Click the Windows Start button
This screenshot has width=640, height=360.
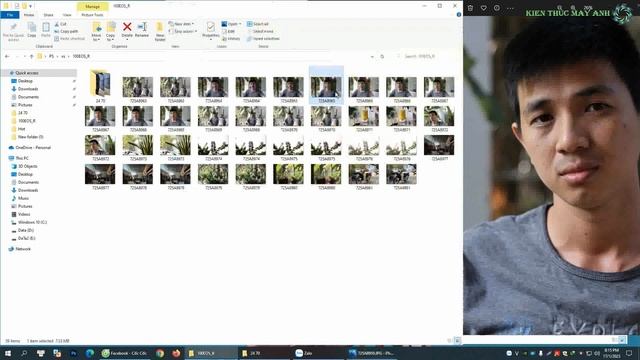point(8,353)
